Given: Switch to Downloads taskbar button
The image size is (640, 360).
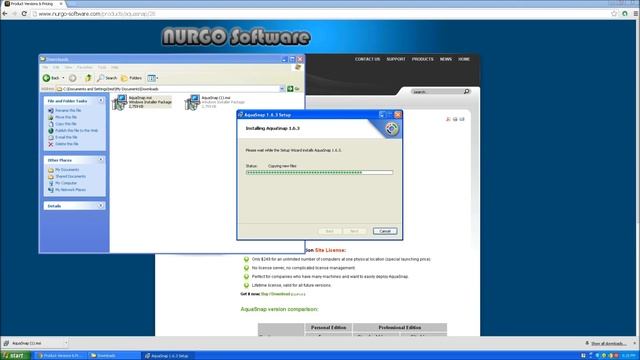Looking at the screenshot, I should click(x=114, y=356).
